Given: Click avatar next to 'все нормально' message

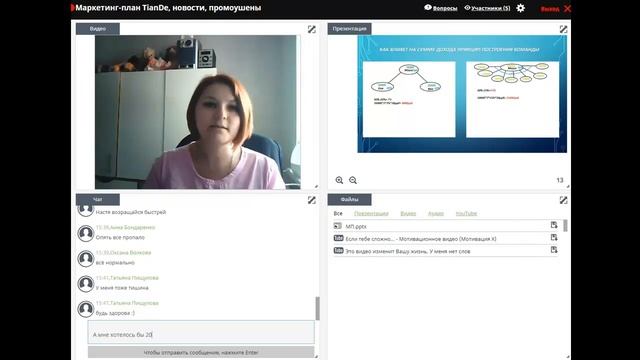Looking at the screenshot, I should [x=86, y=259].
